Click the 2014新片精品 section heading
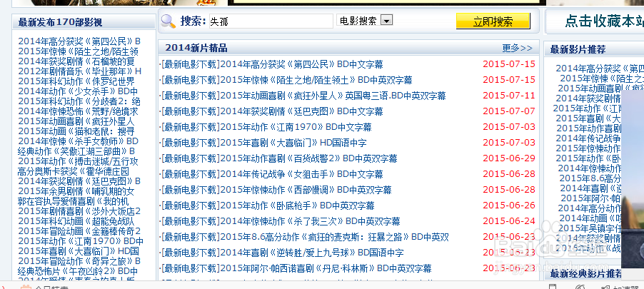This screenshot has height=289, width=644. 196,48
